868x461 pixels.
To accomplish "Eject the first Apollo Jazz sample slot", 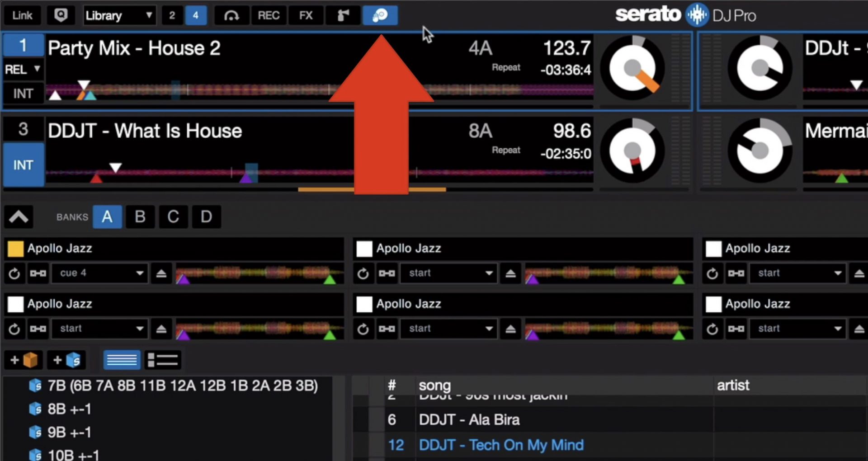I will [x=161, y=273].
